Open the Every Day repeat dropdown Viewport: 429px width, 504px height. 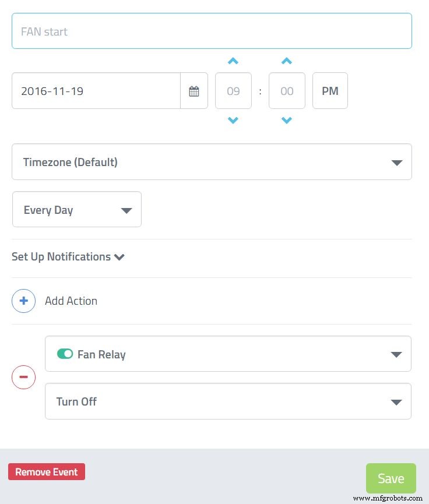(77, 210)
